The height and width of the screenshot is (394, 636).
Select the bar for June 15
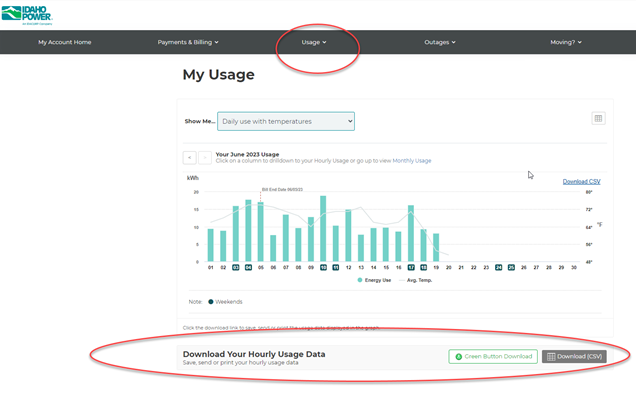(386, 245)
